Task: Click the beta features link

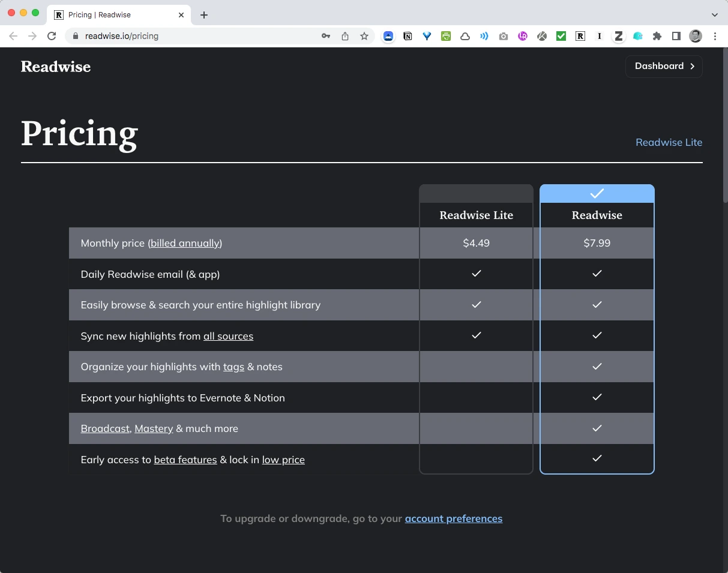Action: pyautogui.click(x=185, y=460)
